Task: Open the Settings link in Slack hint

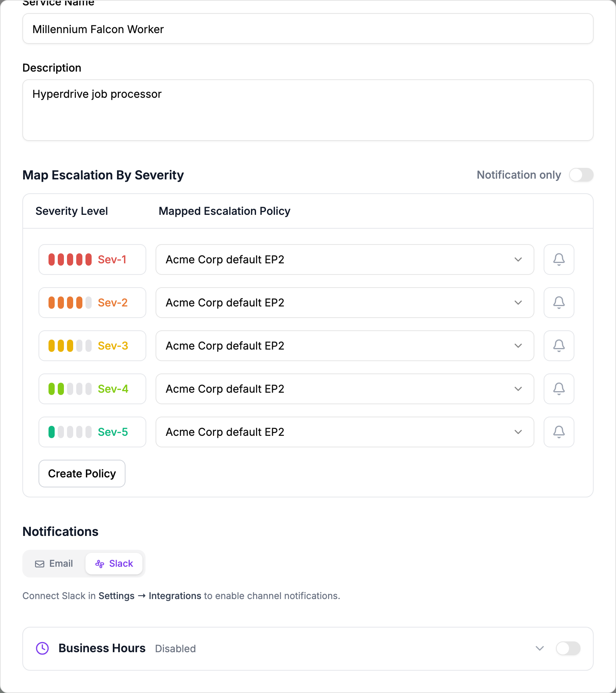Action: (116, 596)
